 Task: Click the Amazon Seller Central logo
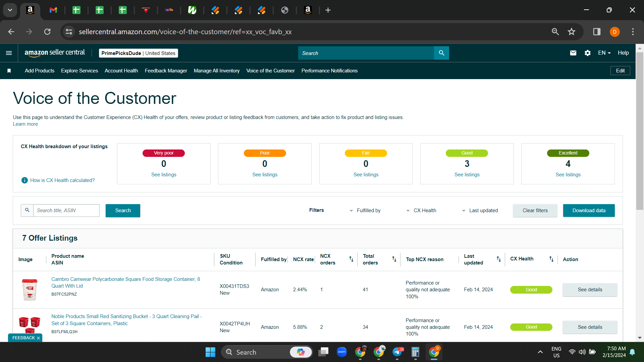pos(55,53)
